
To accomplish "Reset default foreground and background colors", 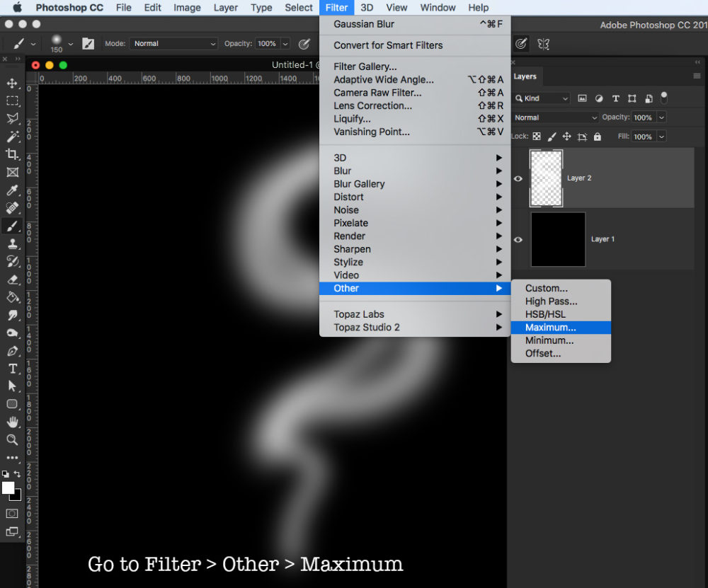I will (5, 474).
